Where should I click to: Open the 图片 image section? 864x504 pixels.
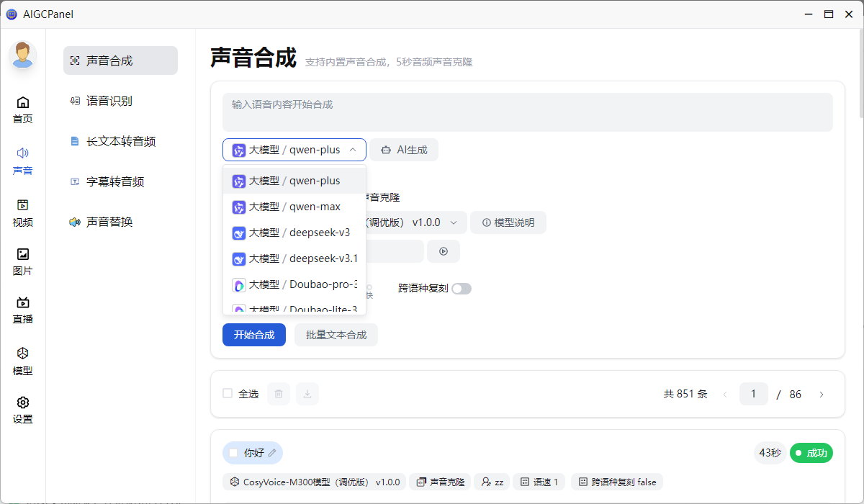23,261
